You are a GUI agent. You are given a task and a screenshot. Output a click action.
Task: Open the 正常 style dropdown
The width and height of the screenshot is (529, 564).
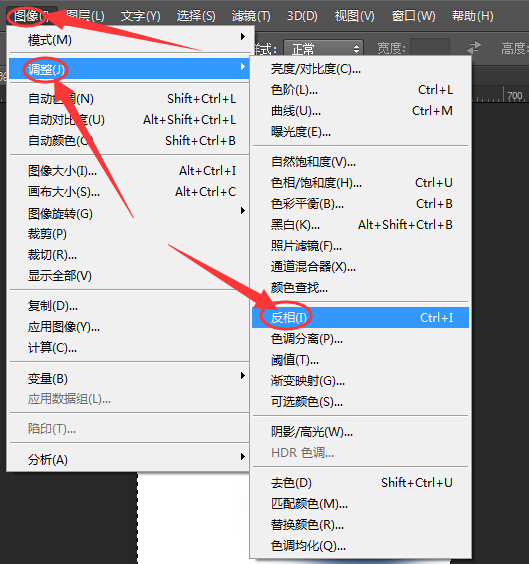[324, 48]
